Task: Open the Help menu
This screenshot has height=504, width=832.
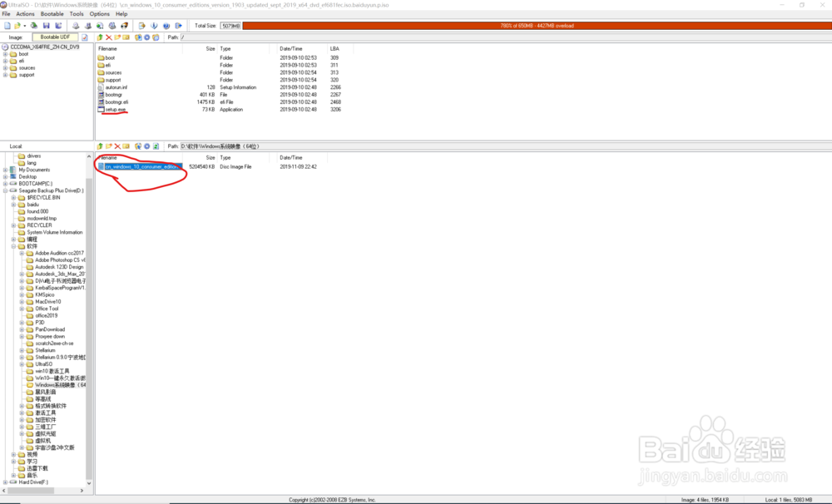Action: [121, 14]
